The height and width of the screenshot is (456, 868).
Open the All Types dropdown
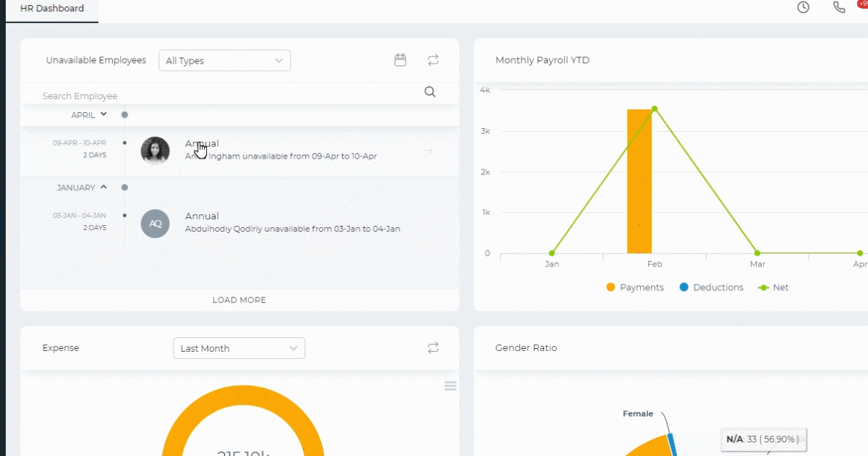point(225,61)
